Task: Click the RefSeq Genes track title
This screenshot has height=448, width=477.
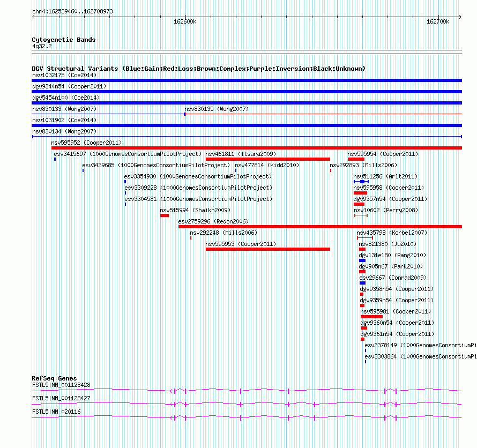Action: 54,378
